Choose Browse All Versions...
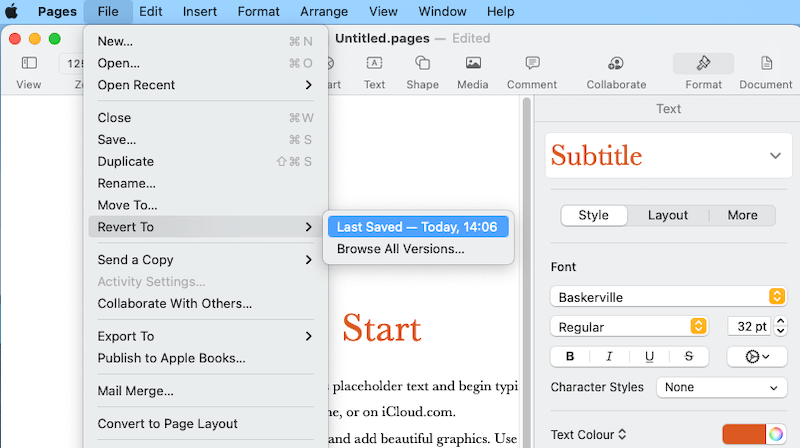This screenshot has width=800, height=448. (x=418, y=249)
